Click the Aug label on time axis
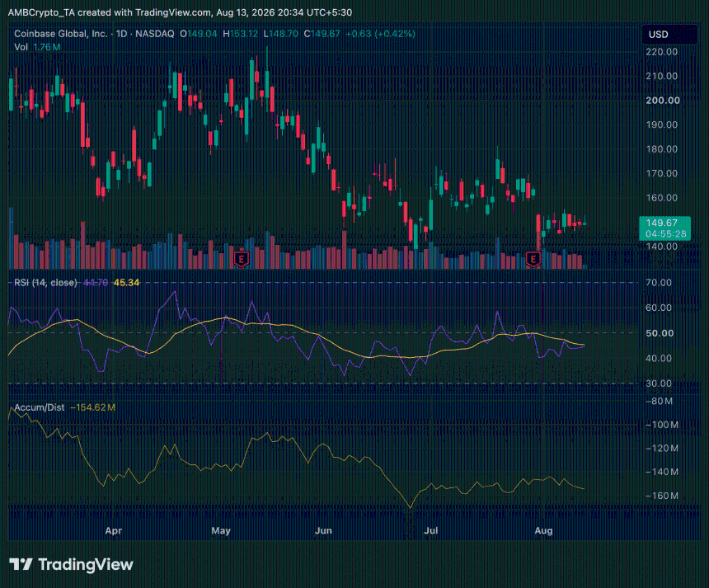This screenshot has height=588, width=709. pos(543,530)
